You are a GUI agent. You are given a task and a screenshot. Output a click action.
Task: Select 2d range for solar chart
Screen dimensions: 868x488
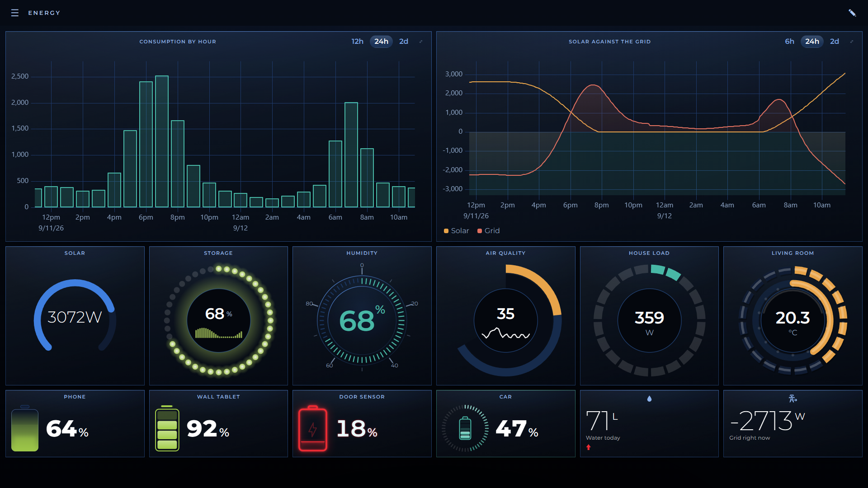[x=835, y=42]
